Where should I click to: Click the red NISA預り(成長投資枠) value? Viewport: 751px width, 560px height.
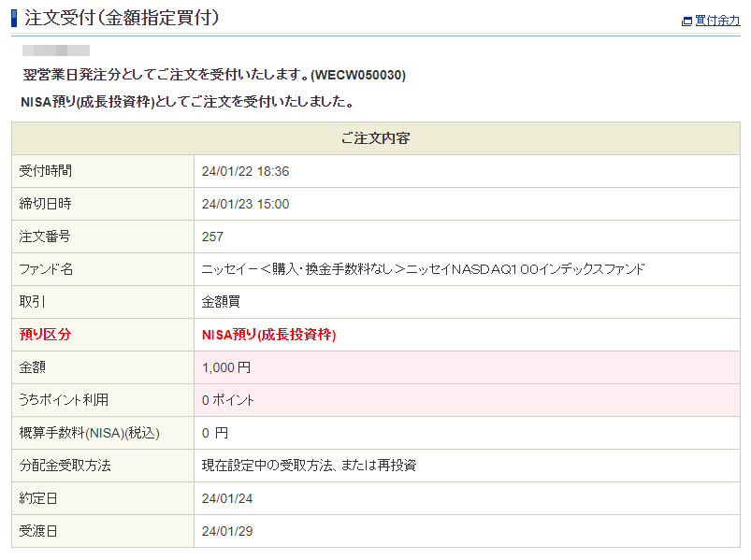point(268,335)
